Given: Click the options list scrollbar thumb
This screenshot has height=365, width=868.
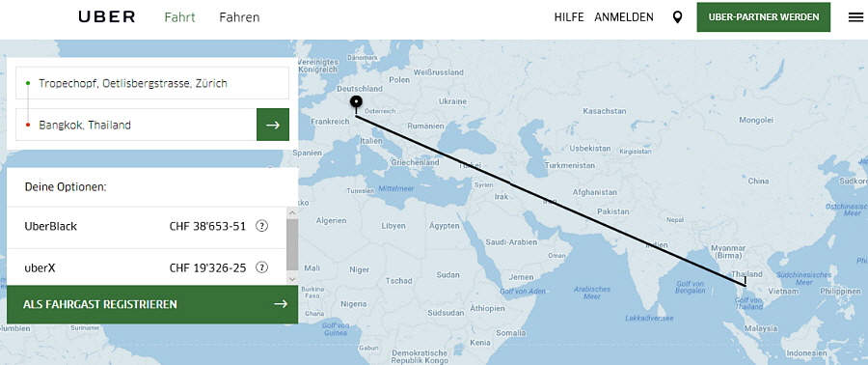Looking at the screenshot, I should (292, 243).
